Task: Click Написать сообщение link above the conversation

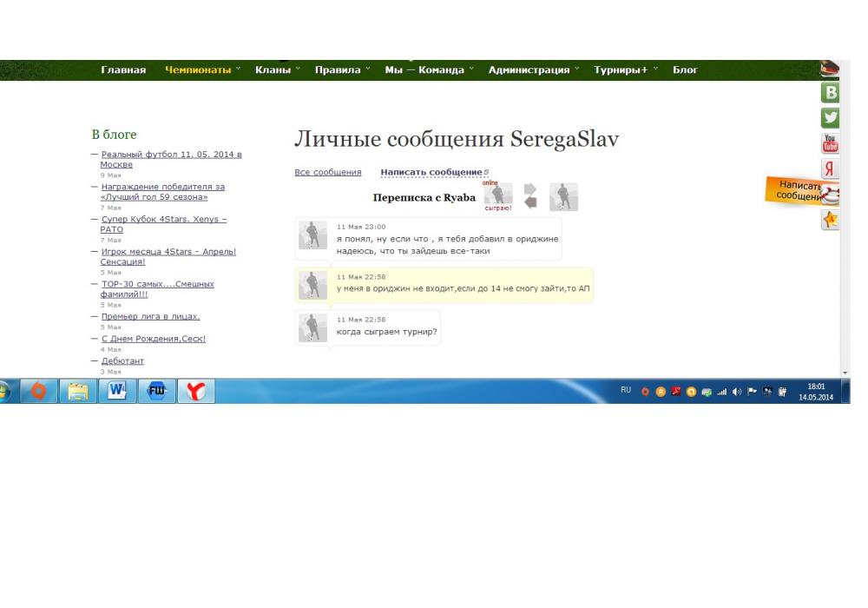Action: [x=431, y=172]
